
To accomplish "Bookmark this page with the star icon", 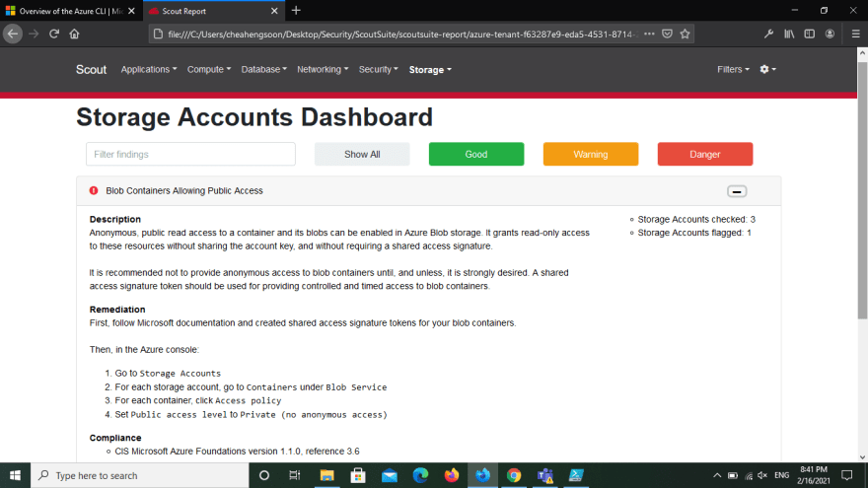I will [x=685, y=35].
